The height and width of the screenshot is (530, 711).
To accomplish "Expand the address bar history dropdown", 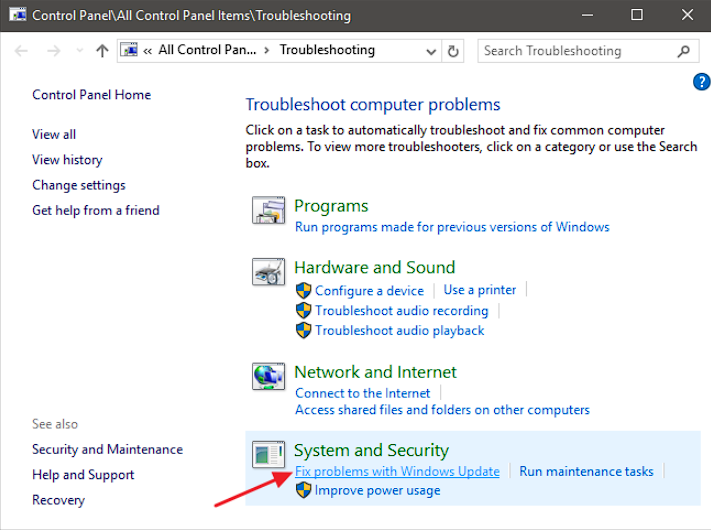I will [x=431, y=51].
